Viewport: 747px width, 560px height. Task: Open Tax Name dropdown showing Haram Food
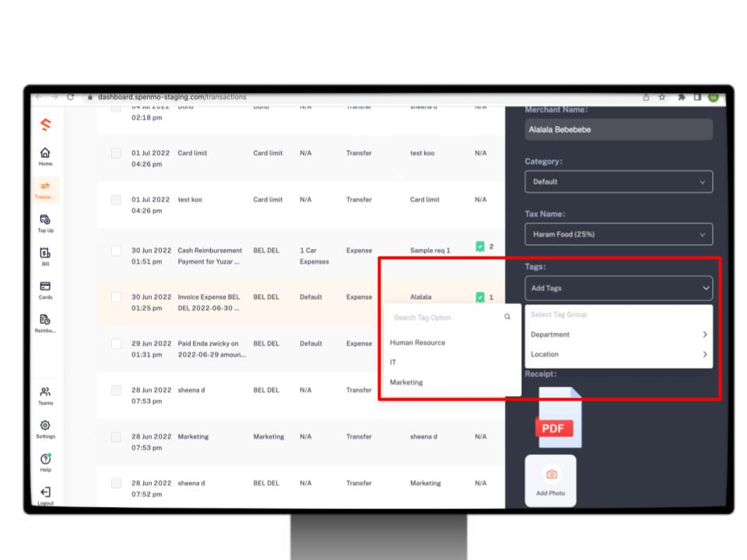619,234
